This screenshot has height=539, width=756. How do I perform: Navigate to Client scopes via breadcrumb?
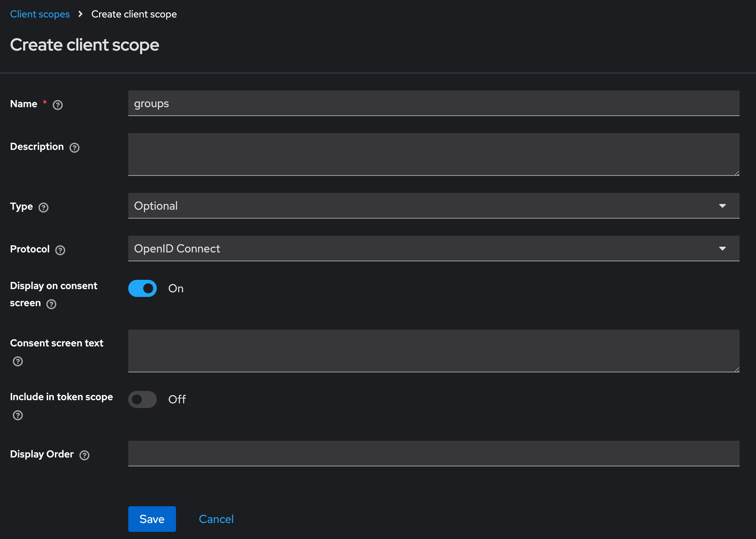point(40,14)
